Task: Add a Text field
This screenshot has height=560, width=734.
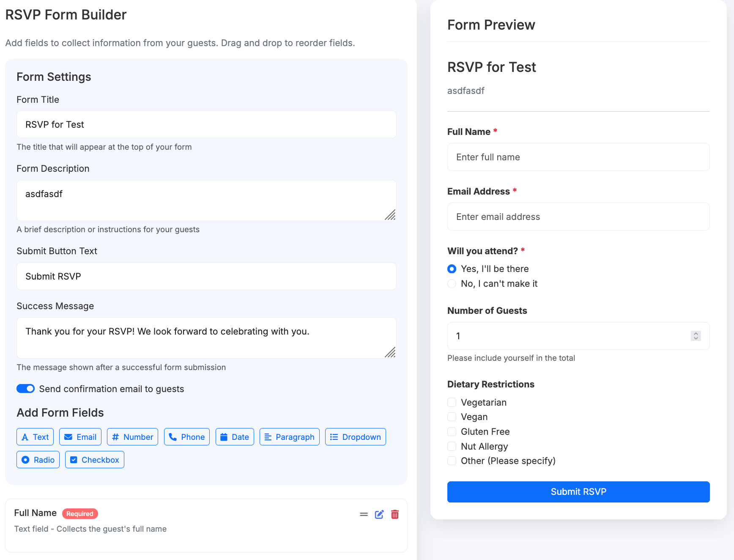Action: click(x=35, y=437)
